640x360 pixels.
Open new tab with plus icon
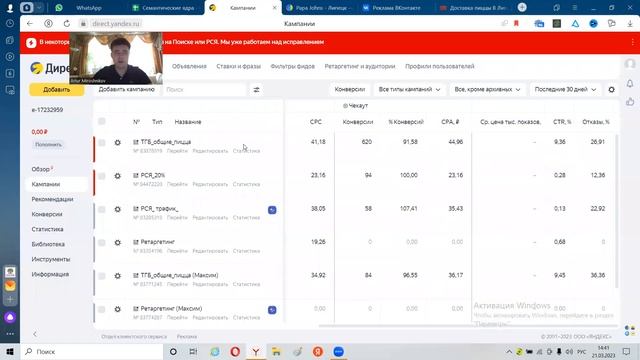(x=522, y=7)
